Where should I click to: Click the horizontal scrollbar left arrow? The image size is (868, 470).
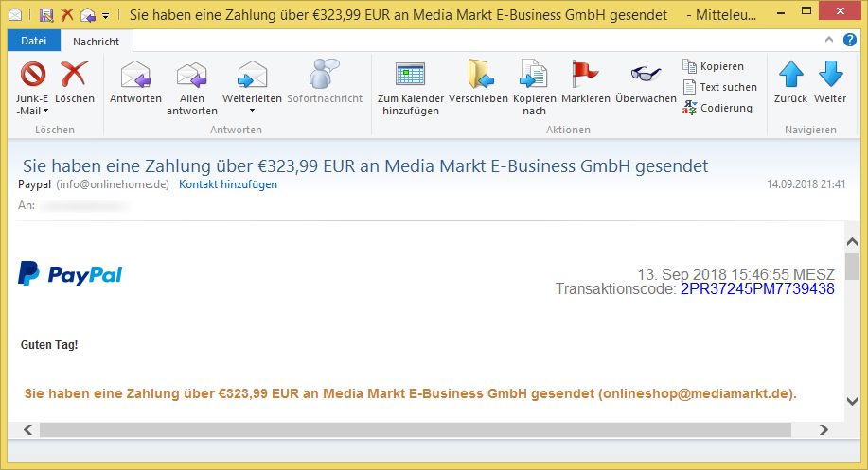click(27, 429)
